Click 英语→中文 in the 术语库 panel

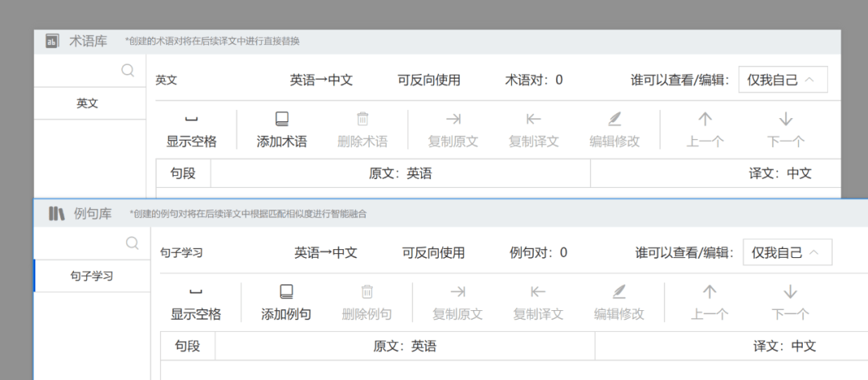321,80
